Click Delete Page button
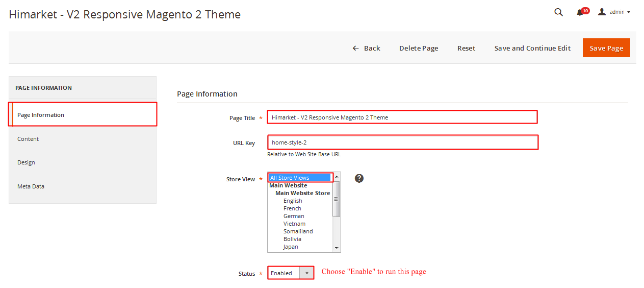Viewport: 644px width, 288px height. [x=419, y=48]
